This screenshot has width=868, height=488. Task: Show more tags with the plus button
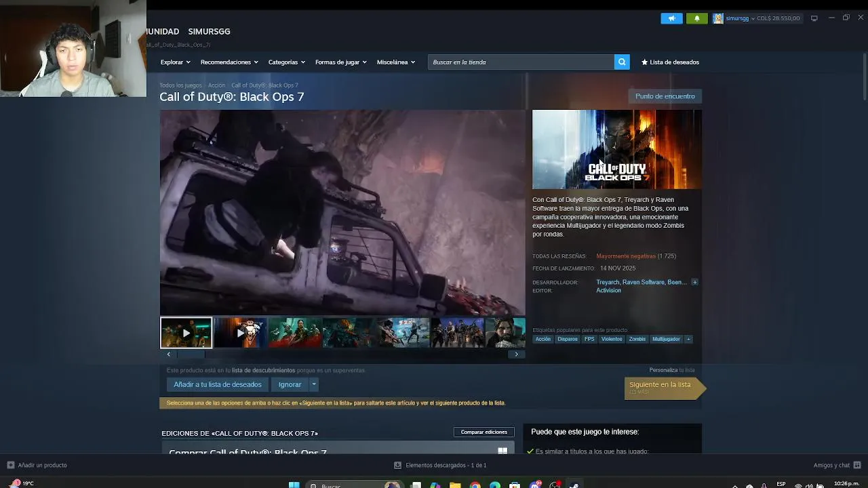(688, 339)
